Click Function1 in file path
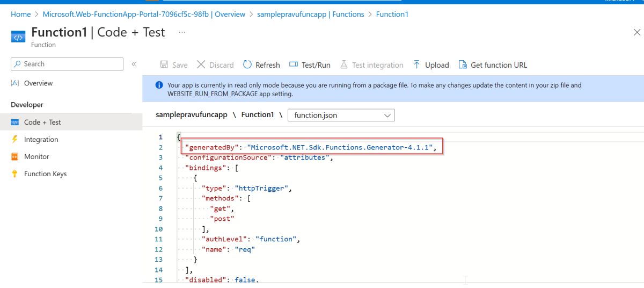Screen dimensions: 644x288 pos(258,114)
